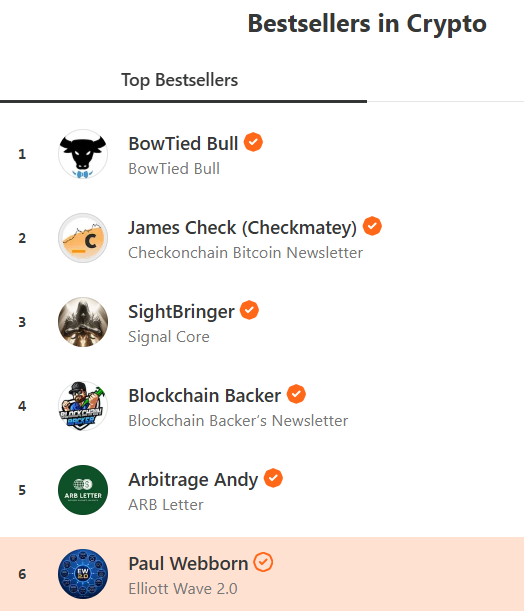Click the green ARB Letter avatar
The image size is (524, 616).
83,490
